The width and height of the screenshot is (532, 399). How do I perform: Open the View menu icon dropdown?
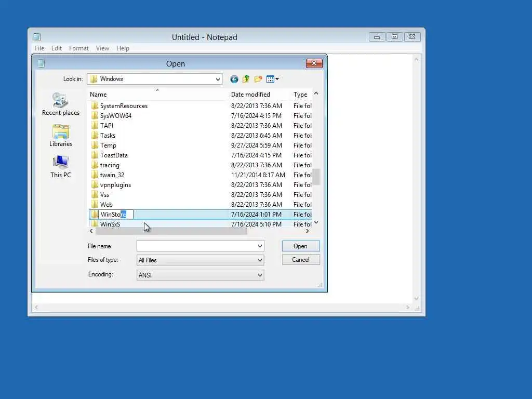272,79
